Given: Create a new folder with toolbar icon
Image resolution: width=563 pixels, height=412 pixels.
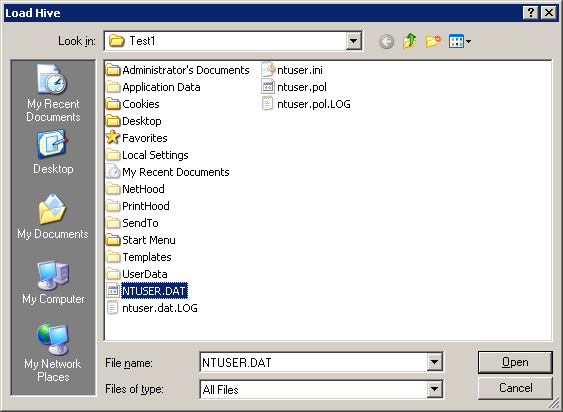Looking at the screenshot, I should (x=433, y=41).
